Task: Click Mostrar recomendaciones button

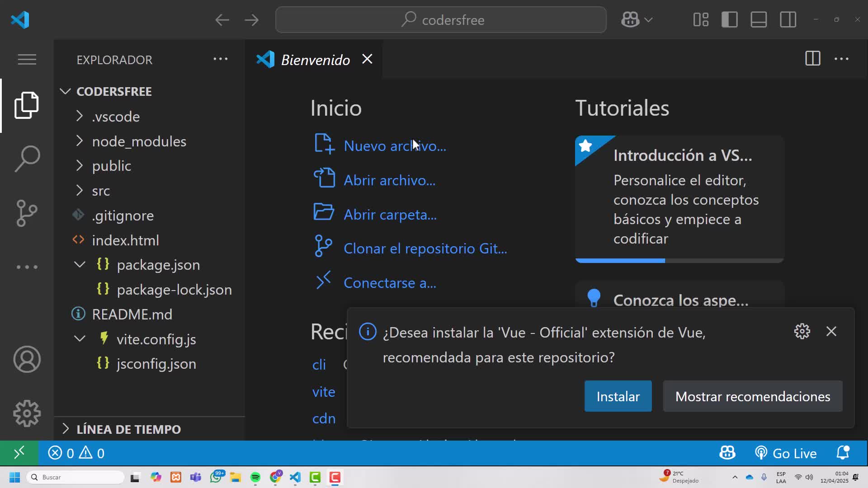Action: (753, 396)
